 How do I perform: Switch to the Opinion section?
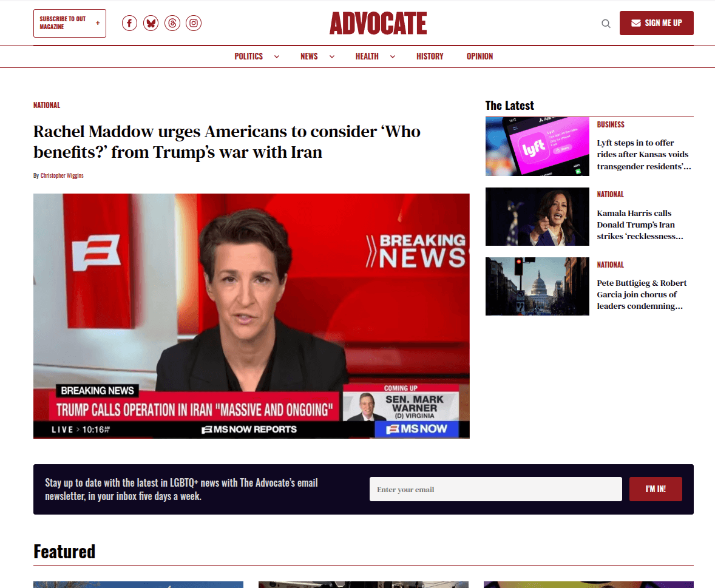[x=479, y=56]
